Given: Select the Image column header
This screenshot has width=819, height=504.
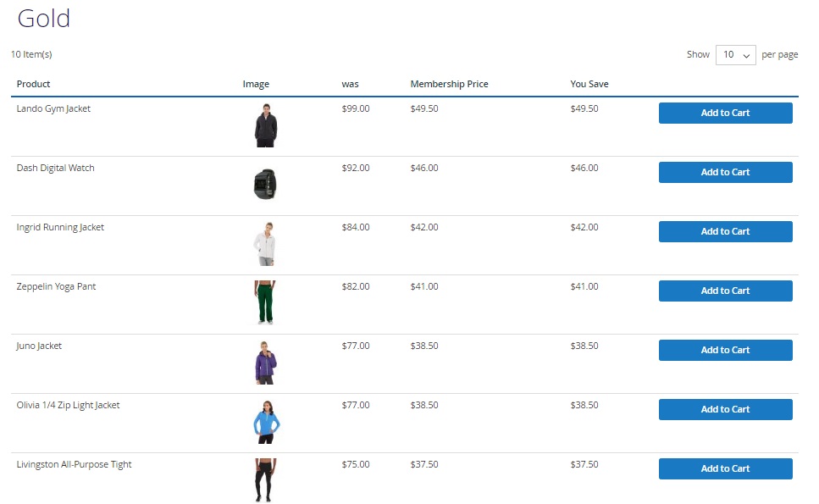Looking at the screenshot, I should click(256, 84).
